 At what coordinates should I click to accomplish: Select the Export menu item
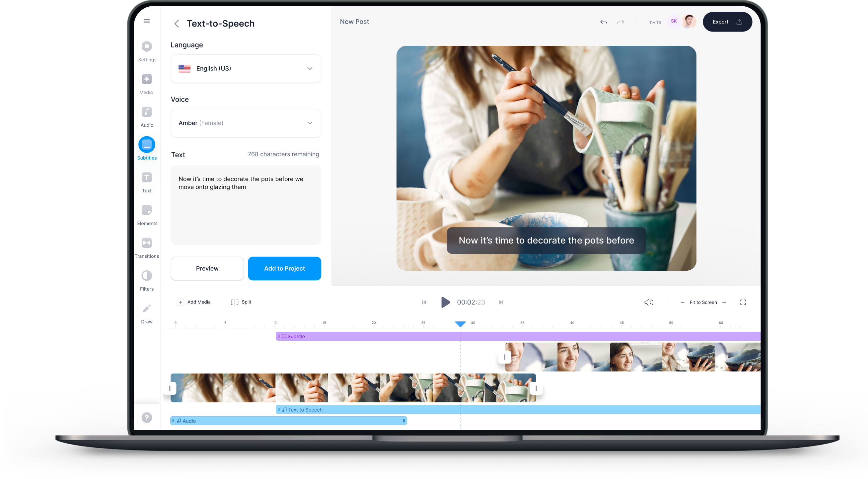725,21
